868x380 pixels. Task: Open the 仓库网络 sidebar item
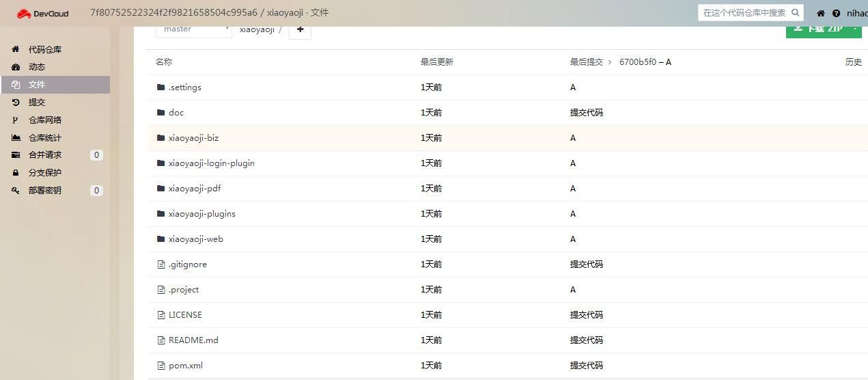coord(55,120)
